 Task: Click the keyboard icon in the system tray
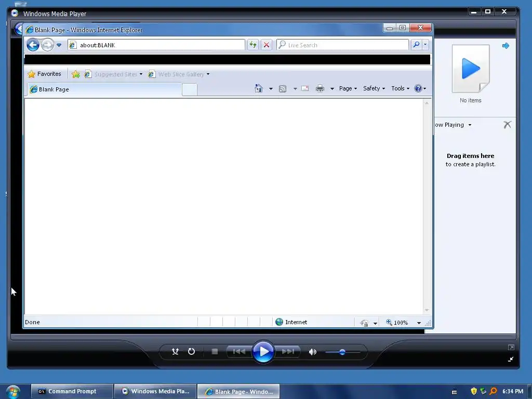454,392
